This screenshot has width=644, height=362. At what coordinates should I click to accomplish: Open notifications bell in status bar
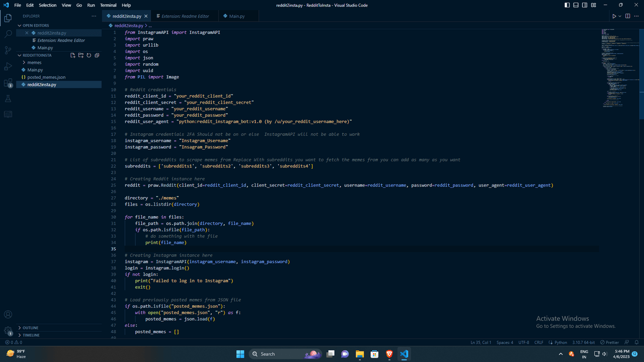click(636, 342)
